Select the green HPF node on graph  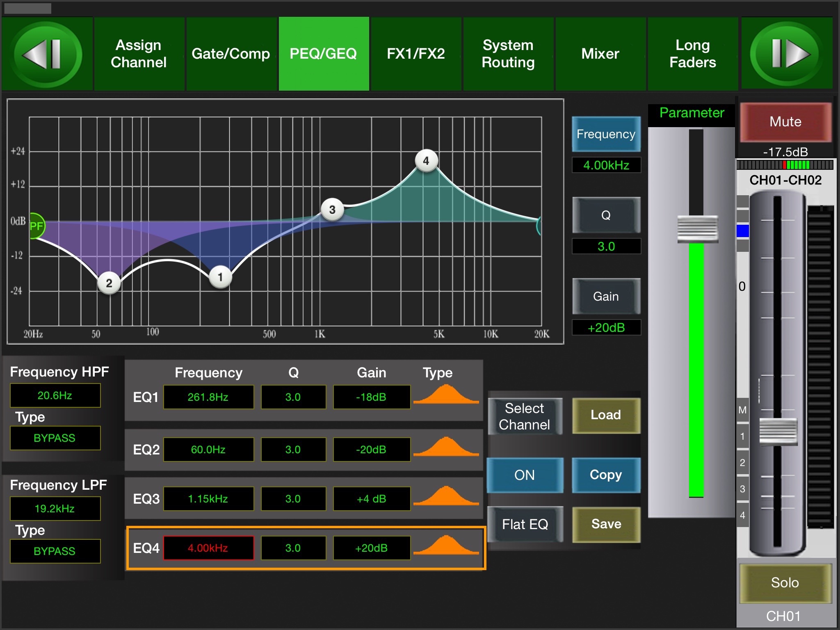pos(37,226)
